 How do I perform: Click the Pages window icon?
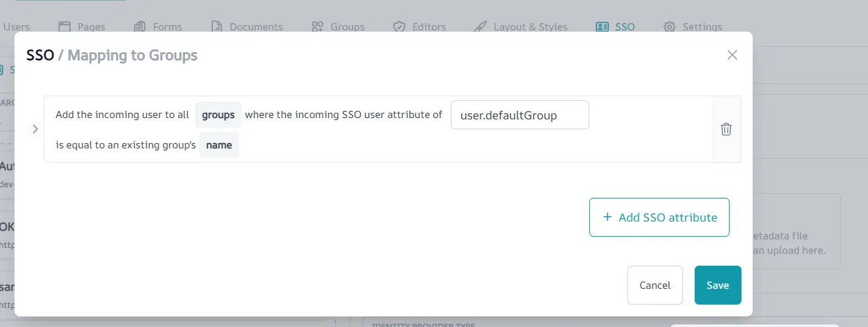[64, 27]
